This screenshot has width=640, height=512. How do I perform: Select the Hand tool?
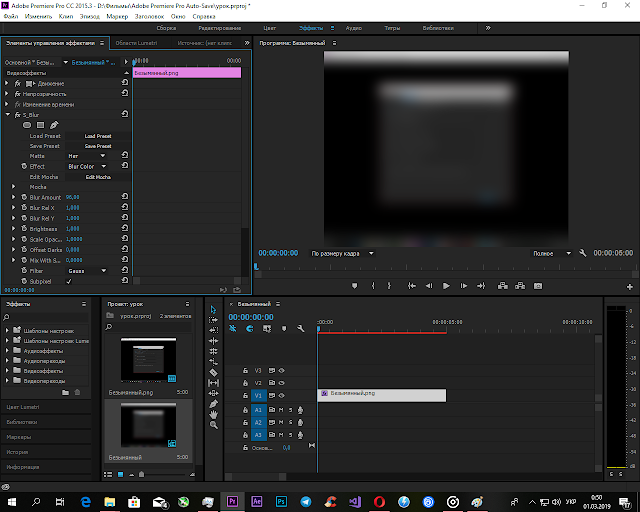(x=213, y=414)
